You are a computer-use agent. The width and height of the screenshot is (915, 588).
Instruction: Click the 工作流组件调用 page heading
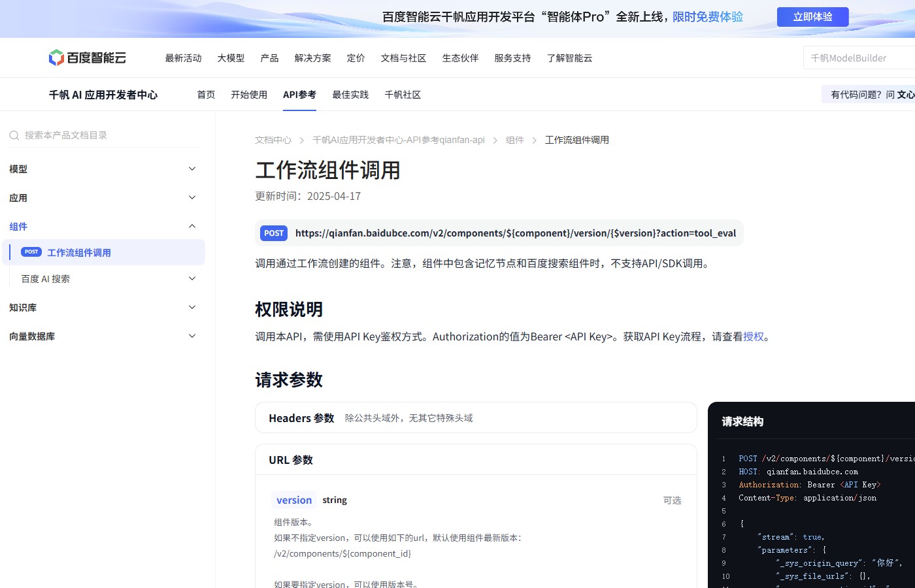coord(327,170)
